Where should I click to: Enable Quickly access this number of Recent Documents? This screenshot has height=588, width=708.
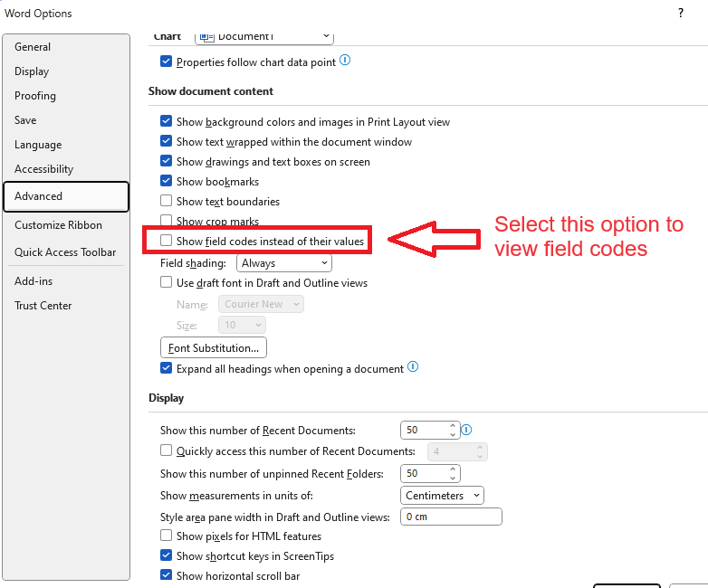(x=167, y=450)
